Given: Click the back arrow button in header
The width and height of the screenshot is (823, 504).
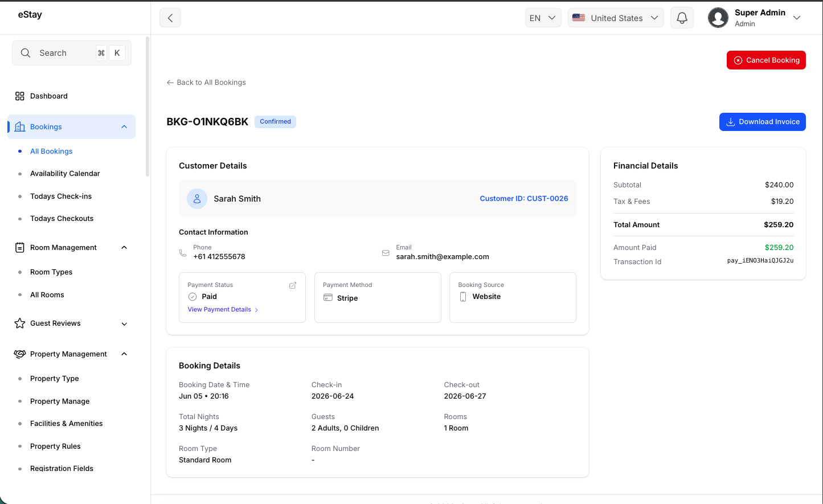Looking at the screenshot, I should click(170, 18).
